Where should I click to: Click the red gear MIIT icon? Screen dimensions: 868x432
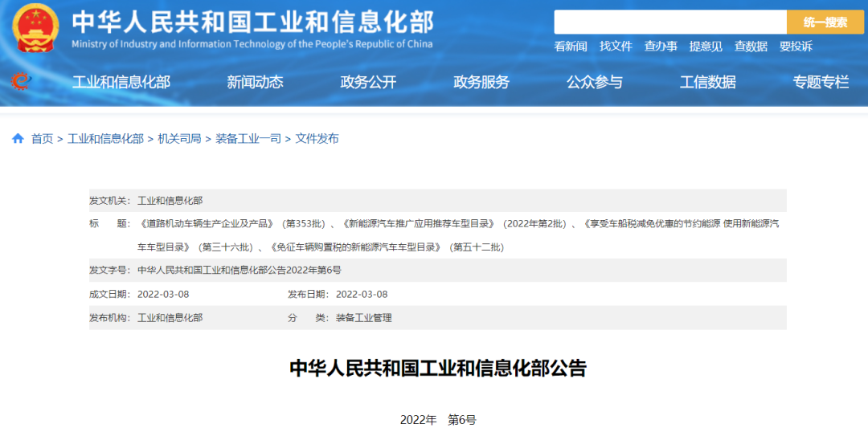point(22,82)
